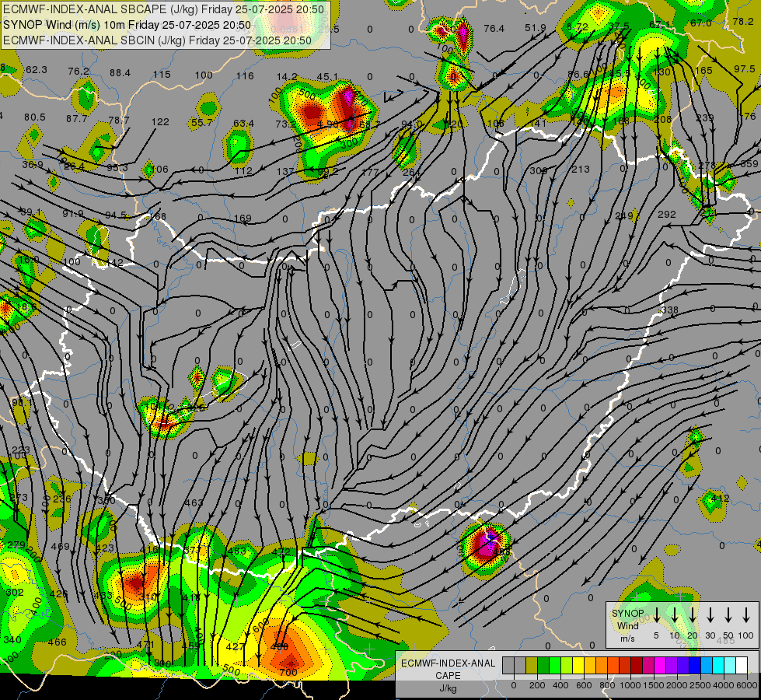
Task: Click the J/kg unit label in legend
Action: 448,688
